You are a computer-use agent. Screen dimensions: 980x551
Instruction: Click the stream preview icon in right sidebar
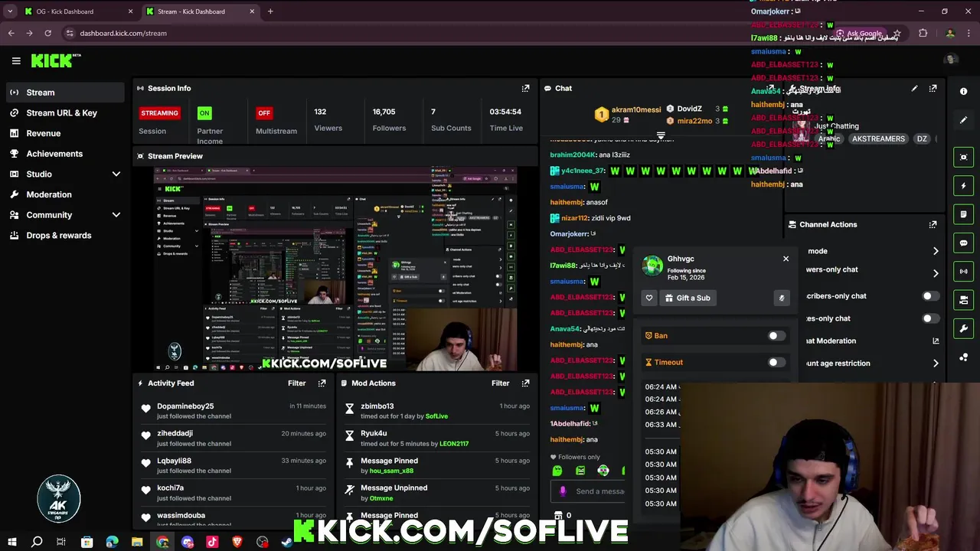tap(963, 157)
